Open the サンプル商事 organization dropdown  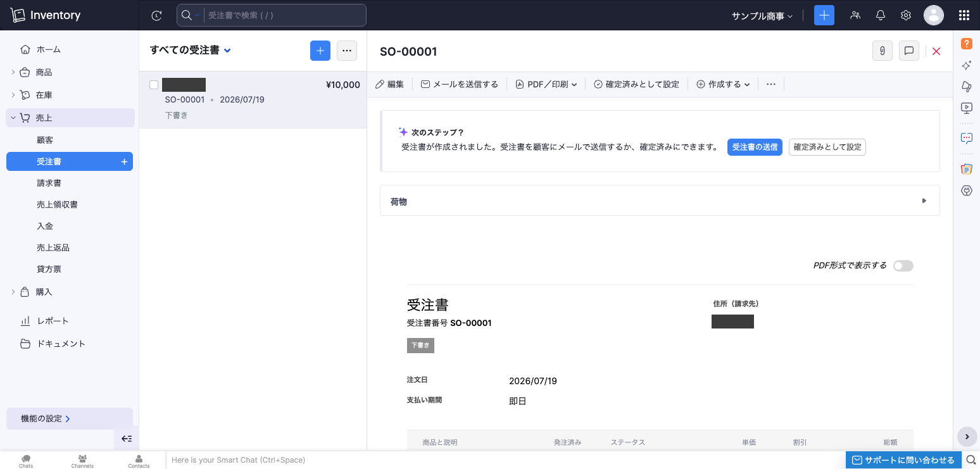click(762, 16)
